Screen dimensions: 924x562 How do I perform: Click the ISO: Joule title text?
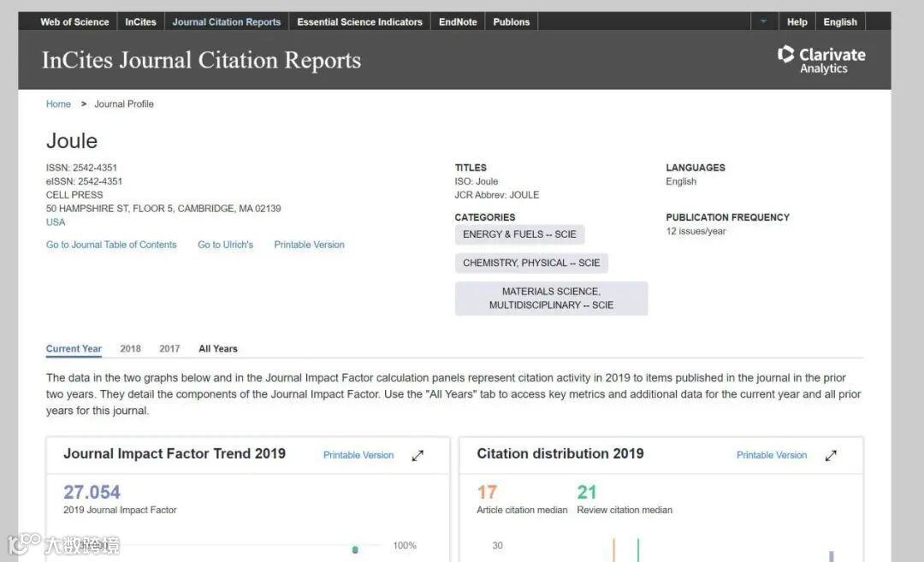(477, 181)
